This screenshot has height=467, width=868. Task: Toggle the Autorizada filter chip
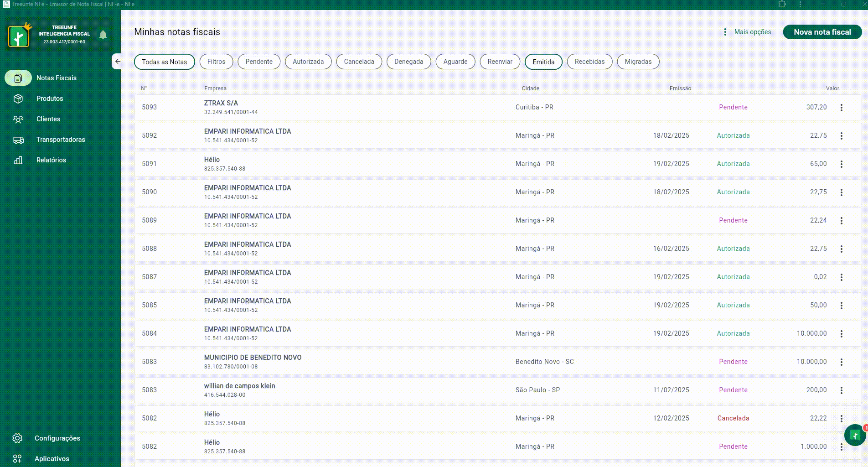pyautogui.click(x=308, y=62)
